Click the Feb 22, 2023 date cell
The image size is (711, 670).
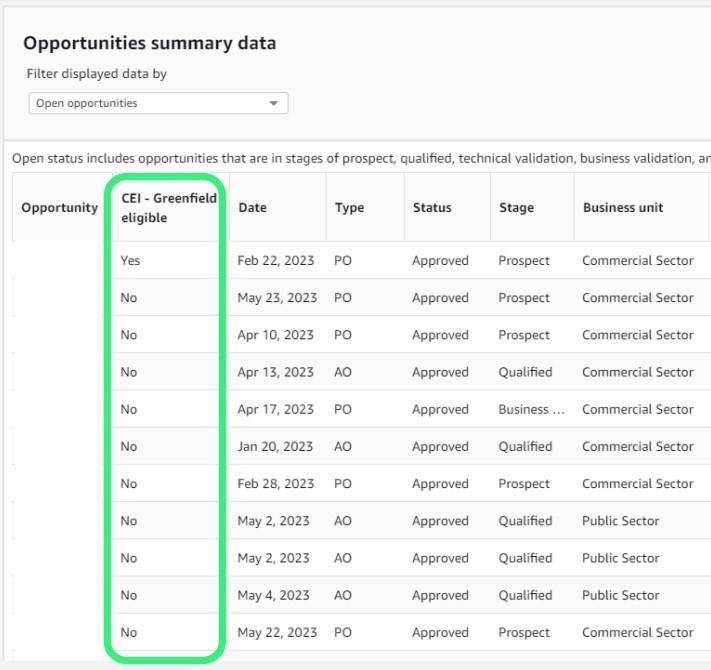pyautogui.click(x=276, y=261)
